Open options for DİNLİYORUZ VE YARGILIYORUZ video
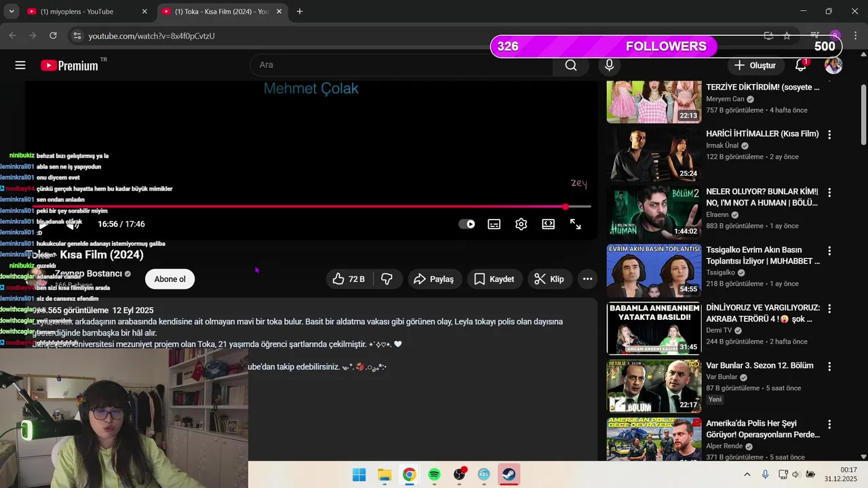The width and height of the screenshot is (868, 488). coord(829,308)
